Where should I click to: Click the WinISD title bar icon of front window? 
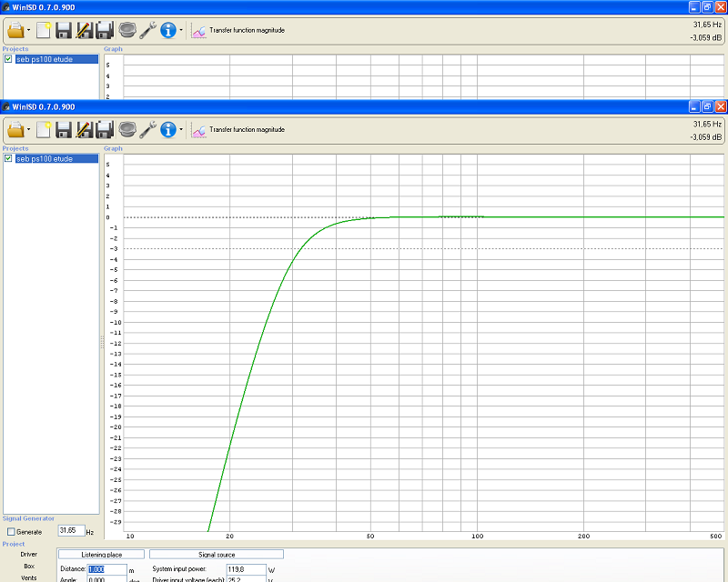point(5,106)
